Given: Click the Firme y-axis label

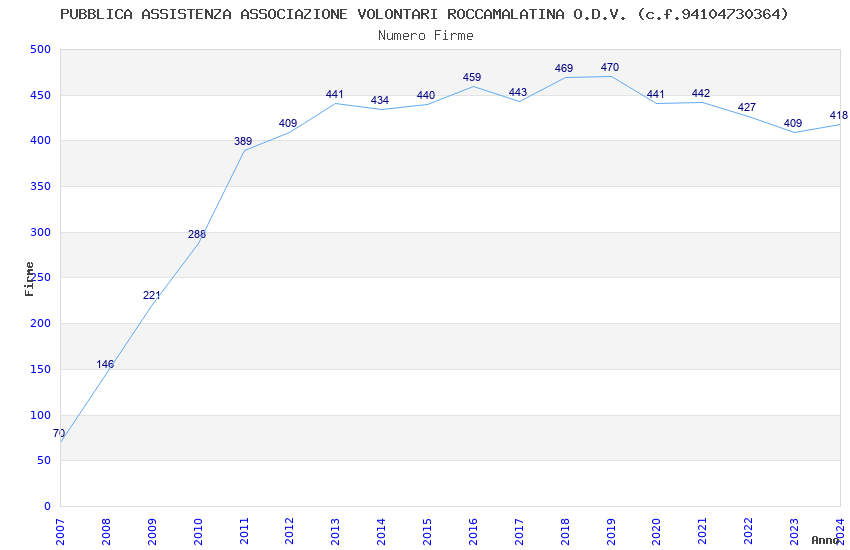Looking at the screenshot, I should click(x=29, y=279).
